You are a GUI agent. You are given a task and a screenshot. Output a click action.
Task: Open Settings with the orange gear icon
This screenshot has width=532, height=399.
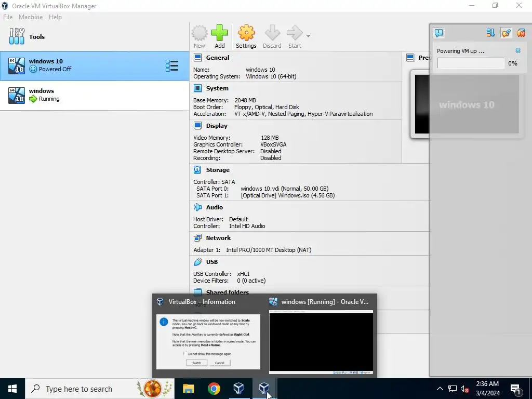tap(246, 36)
